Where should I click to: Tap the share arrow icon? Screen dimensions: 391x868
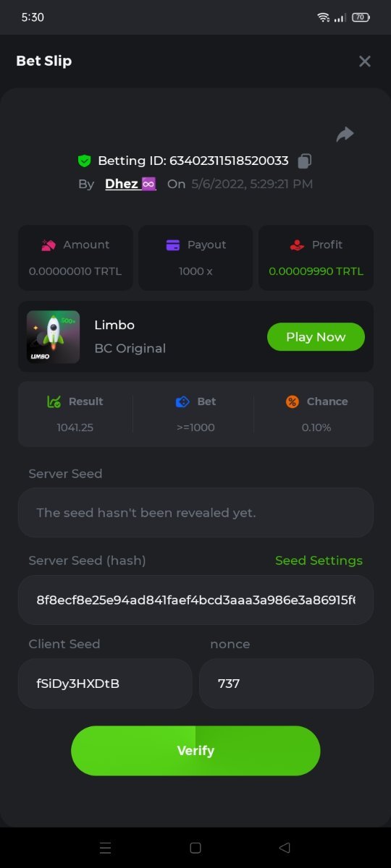pos(345,135)
